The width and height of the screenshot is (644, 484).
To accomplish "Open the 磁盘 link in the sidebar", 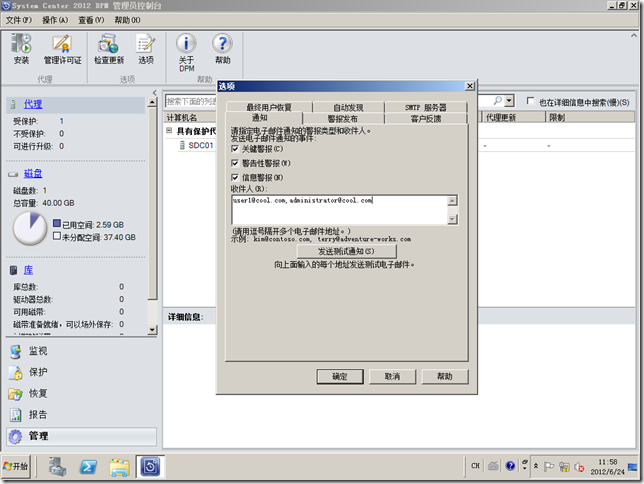I will click(x=33, y=173).
